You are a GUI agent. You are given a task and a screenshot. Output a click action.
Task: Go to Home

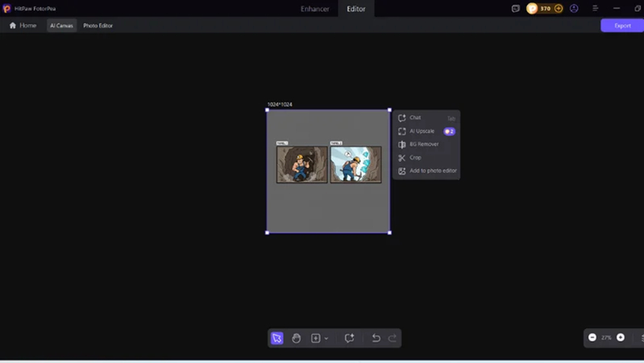click(x=23, y=26)
